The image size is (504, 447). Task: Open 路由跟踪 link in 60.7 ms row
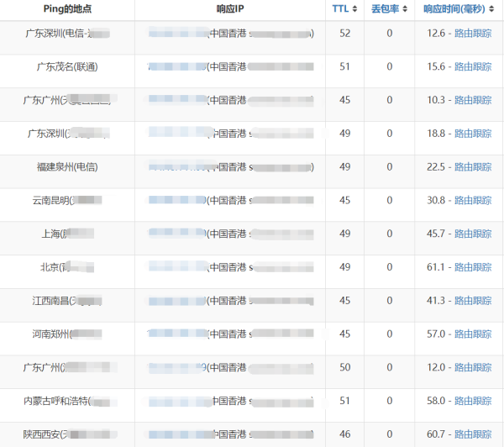pyautogui.click(x=473, y=434)
